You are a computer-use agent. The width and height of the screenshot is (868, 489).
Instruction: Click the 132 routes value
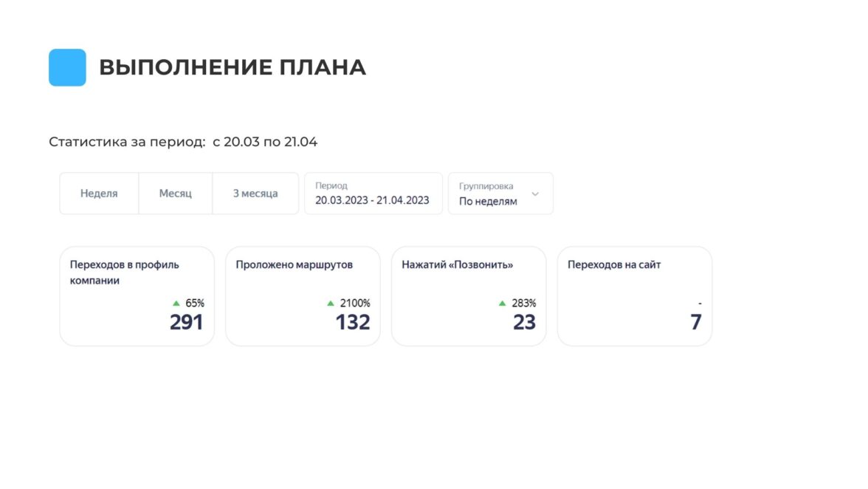coord(353,322)
